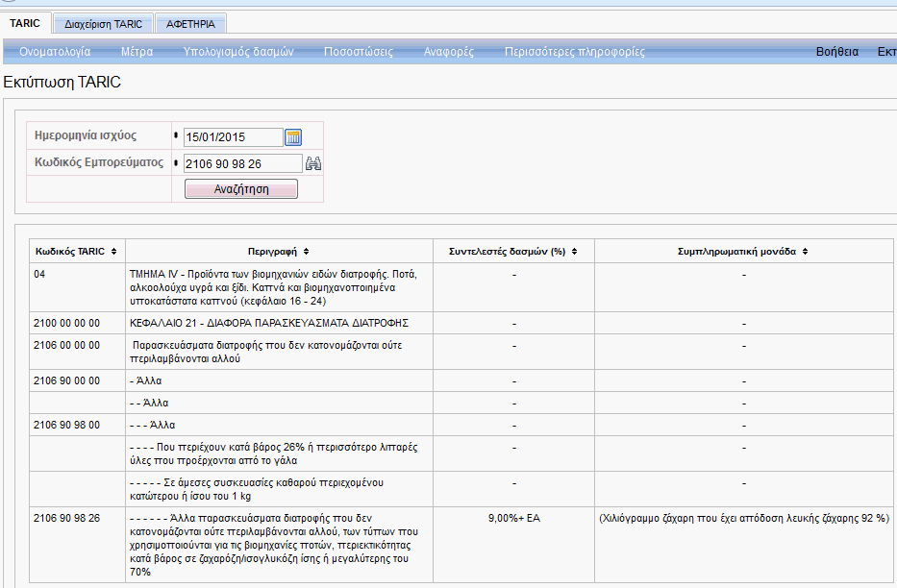Open the Ποσοστώσεις menu
This screenshot has height=588, width=897.
pyautogui.click(x=359, y=52)
